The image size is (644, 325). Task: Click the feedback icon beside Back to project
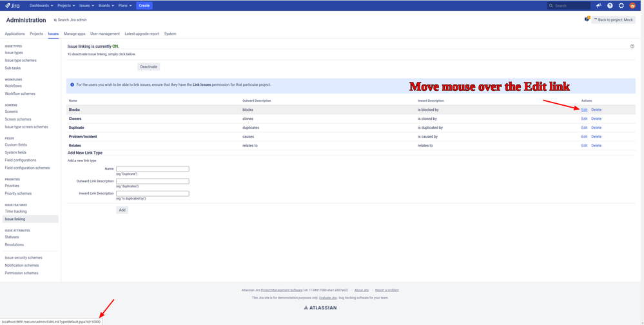pos(587,19)
